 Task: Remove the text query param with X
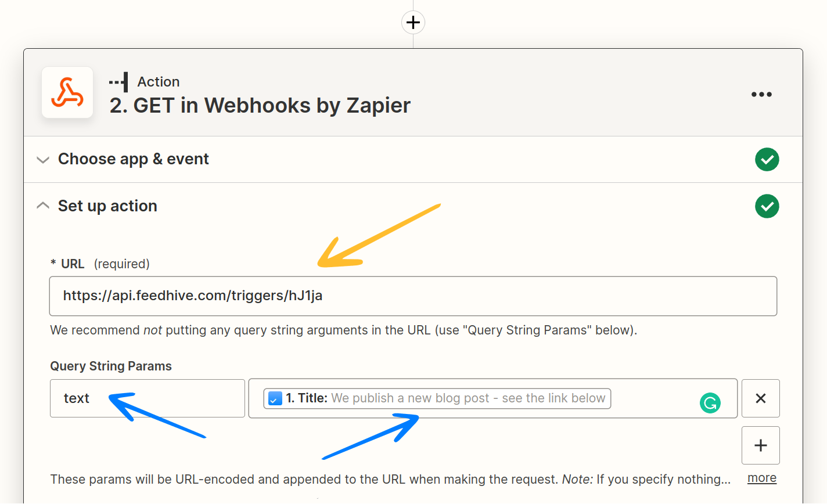coord(760,398)
